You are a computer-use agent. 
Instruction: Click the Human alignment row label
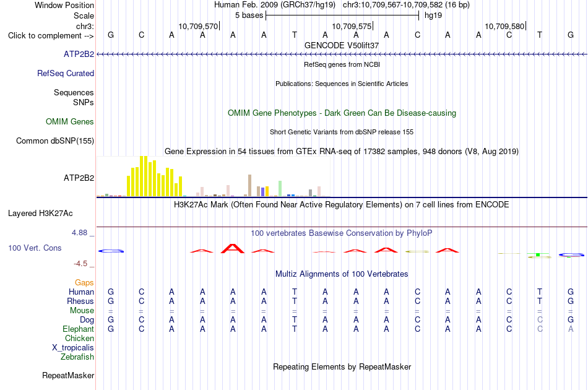(x=81, y=292)
